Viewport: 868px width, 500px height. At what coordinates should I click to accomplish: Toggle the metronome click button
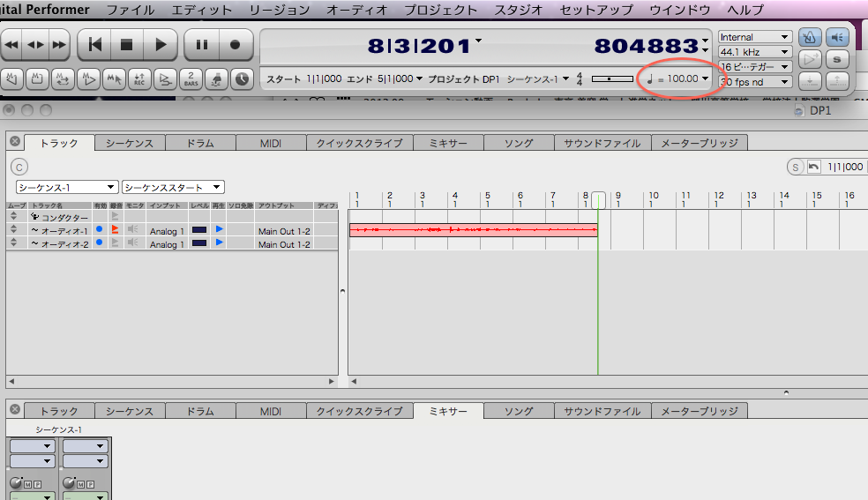[810, 38]
